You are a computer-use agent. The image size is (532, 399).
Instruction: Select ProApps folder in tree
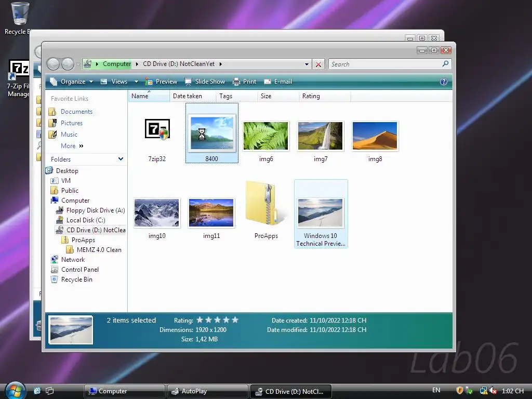(83, 240)
